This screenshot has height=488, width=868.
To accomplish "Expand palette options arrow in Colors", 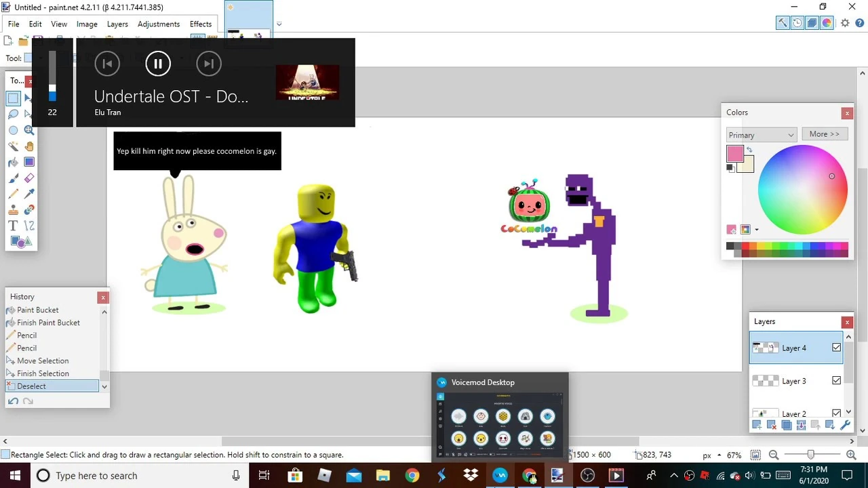I will click(x=757, y=230).
